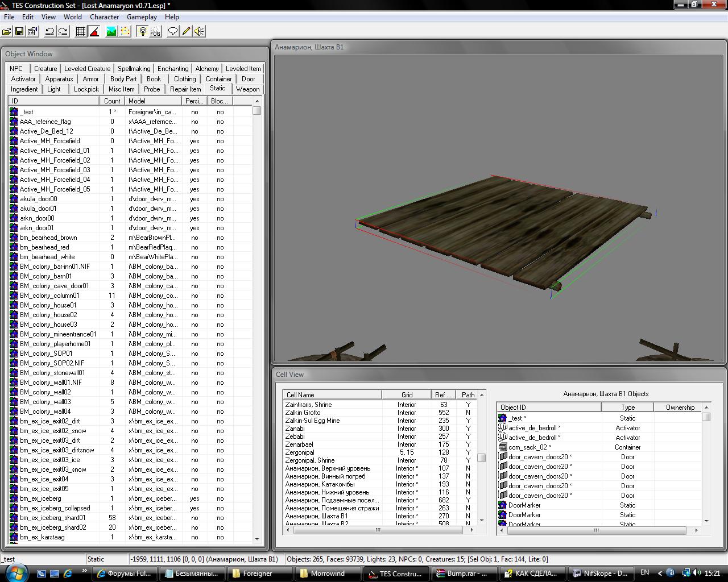Open the View menu

pyautogui.click(x=48, y=17)
